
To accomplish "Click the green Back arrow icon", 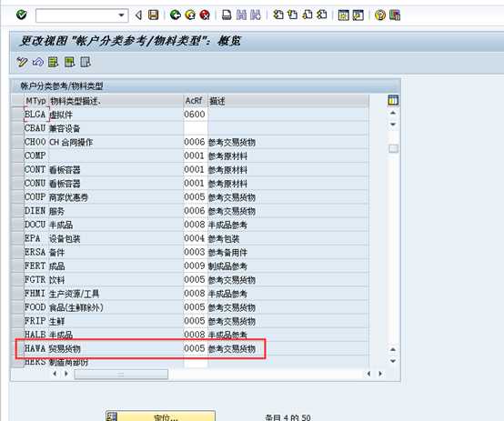I will [176, 15].
